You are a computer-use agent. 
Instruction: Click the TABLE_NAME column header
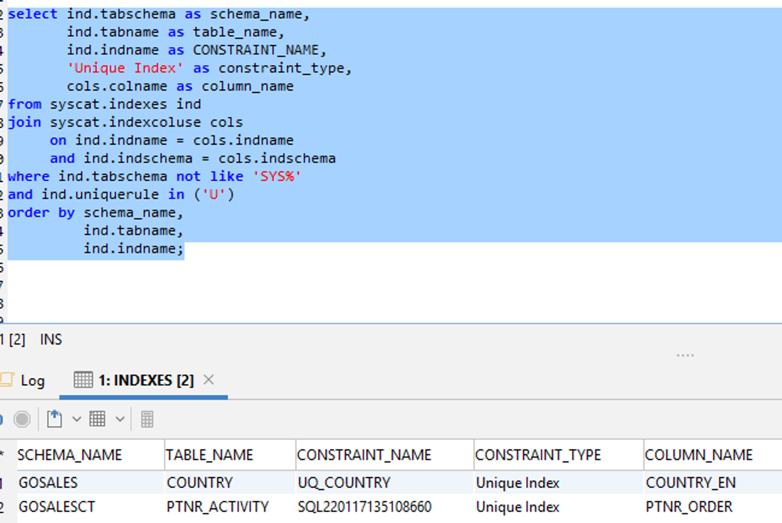(210, 455)
